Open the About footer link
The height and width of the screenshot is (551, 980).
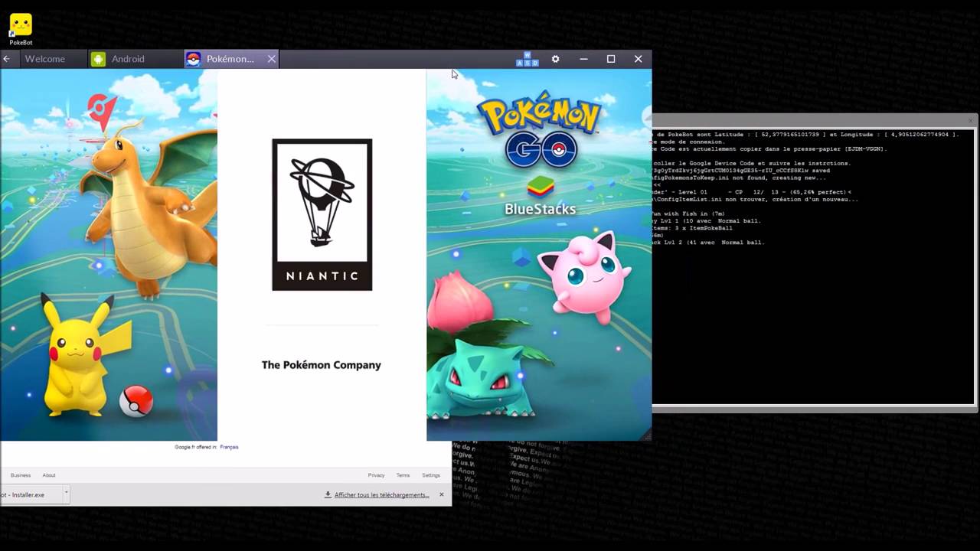(x=49, y=475)
